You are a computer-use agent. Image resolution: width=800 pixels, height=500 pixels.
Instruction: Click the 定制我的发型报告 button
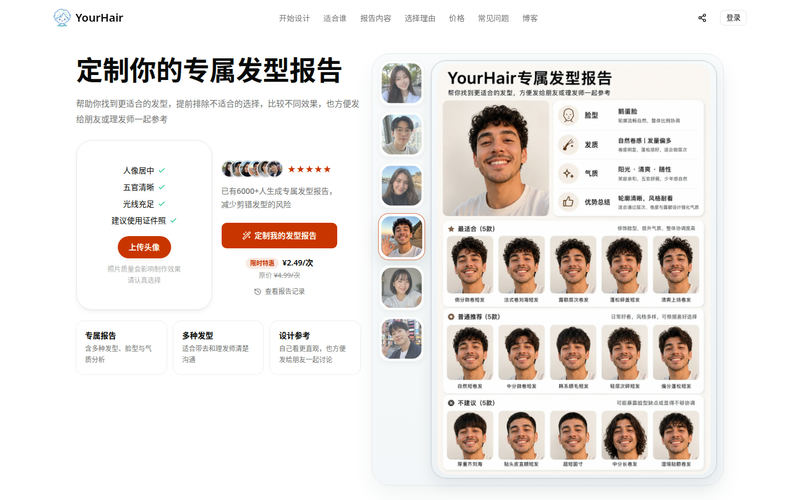[279, 235]
